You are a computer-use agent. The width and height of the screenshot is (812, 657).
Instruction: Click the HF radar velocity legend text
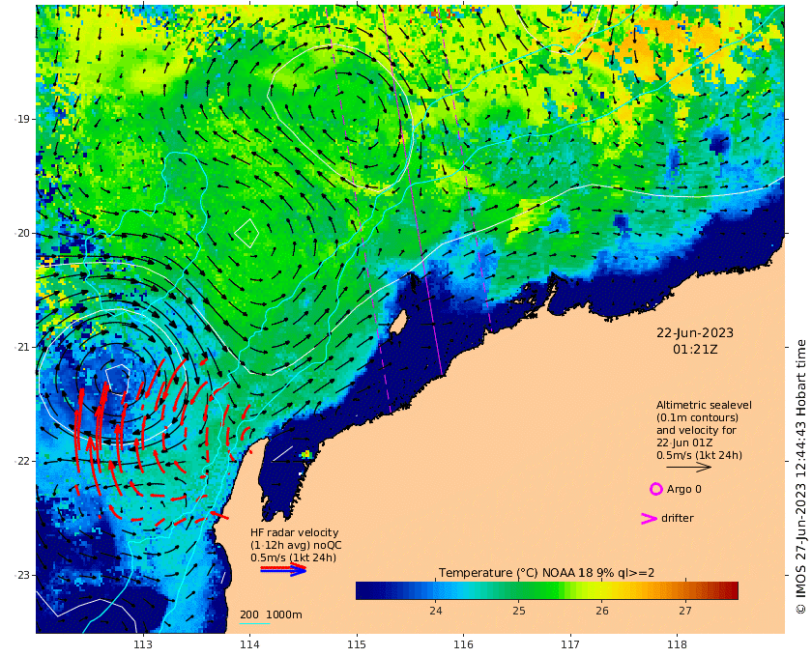point(296,545)
